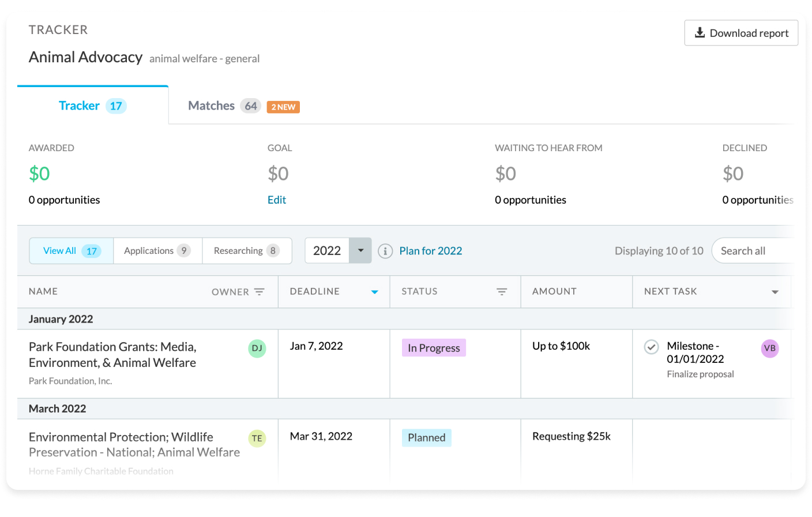Click the Search all field
Viewport: 812px width, 517px height.
coord(753,251)
